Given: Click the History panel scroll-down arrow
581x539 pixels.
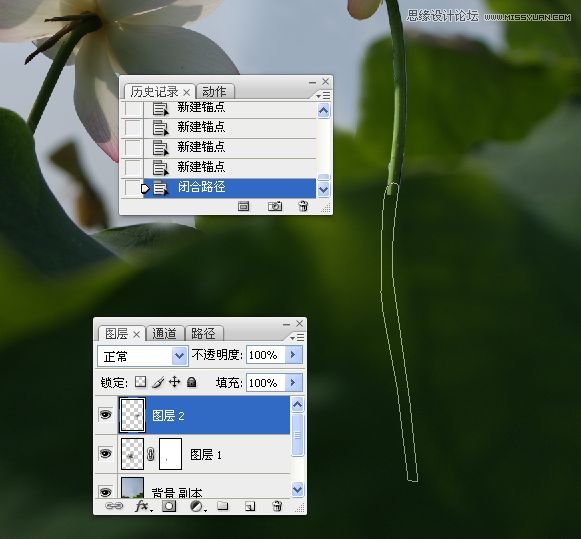Looking at the screenshot, I should (x=323, y=189).
